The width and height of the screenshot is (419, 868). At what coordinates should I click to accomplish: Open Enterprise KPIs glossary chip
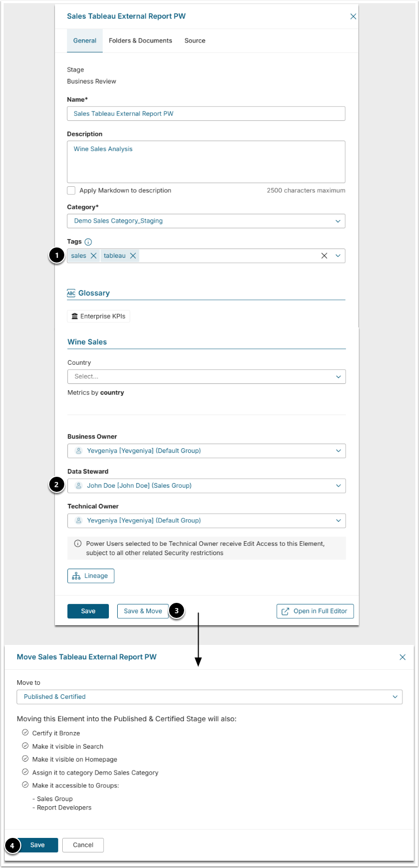coord(99,316)
